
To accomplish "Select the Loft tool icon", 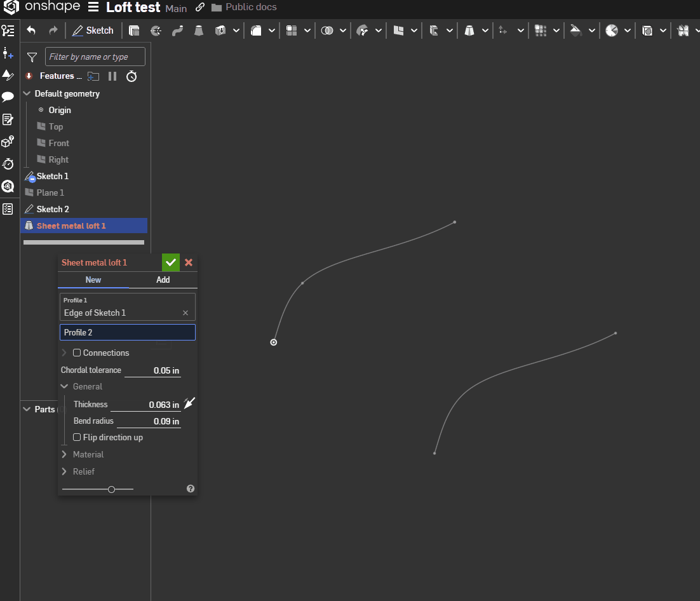I will [x=199, y=30].
